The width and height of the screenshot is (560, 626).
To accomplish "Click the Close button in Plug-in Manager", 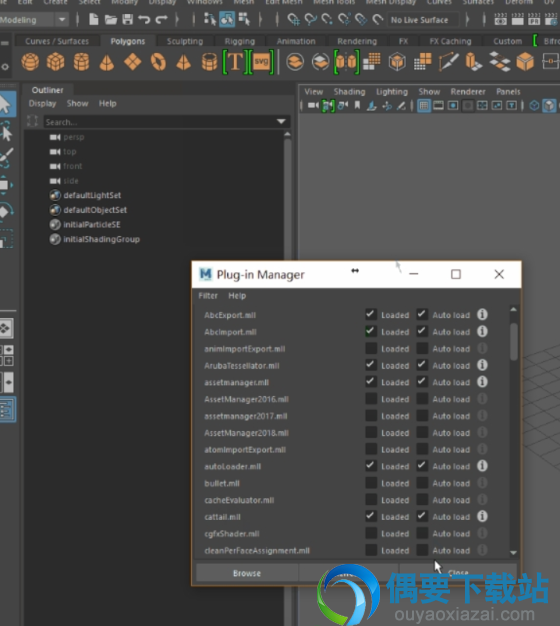I will 458,573.
